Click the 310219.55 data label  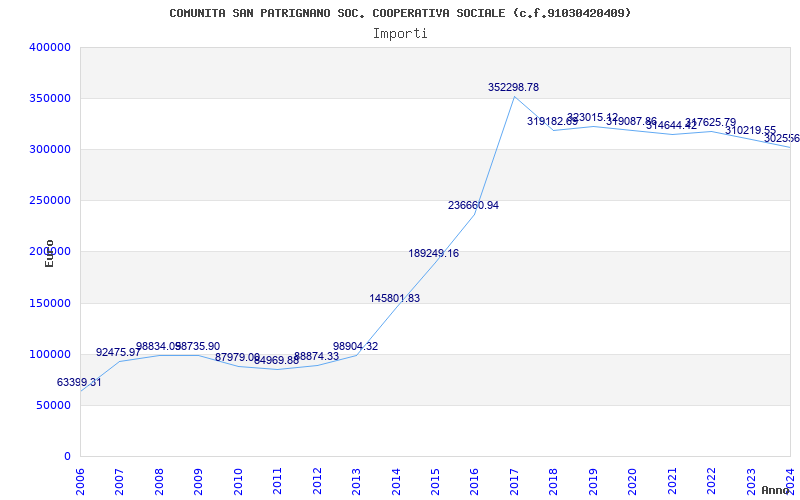tap(751, 130)
